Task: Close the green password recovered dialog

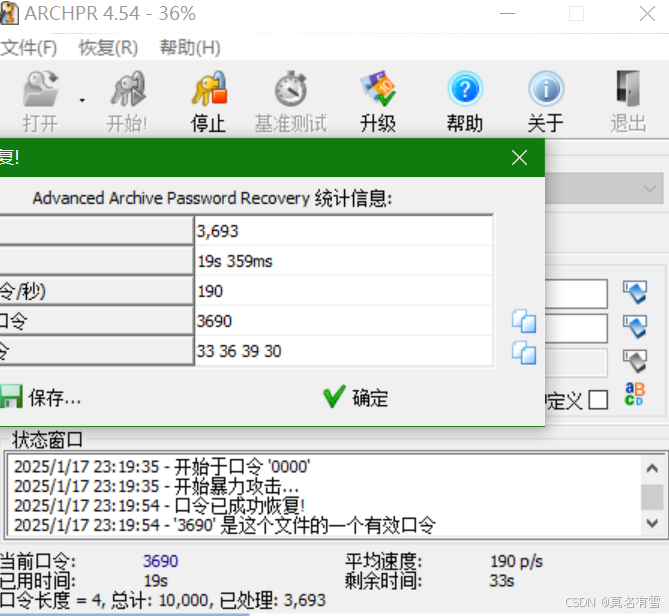Action: coord(519,157)
